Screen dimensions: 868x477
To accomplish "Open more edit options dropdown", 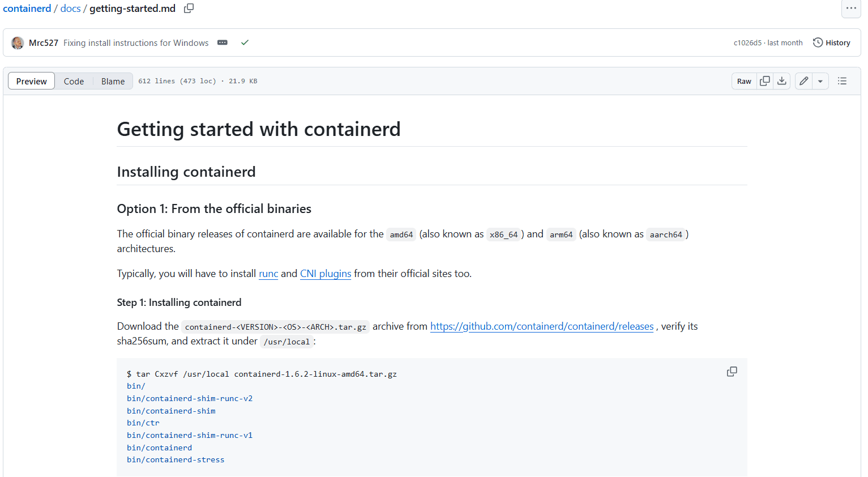I will coord(820,82).
